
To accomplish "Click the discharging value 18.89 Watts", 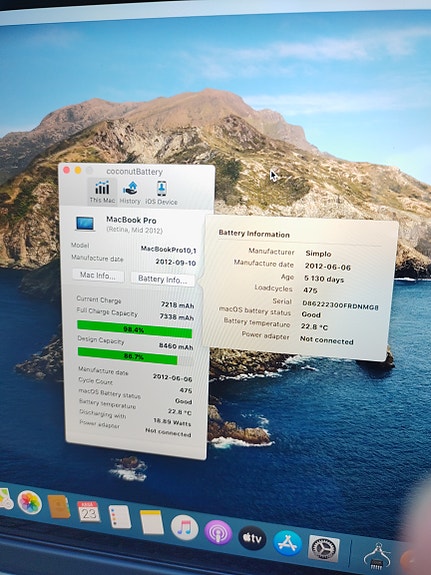I will click(x=172, y=422).
